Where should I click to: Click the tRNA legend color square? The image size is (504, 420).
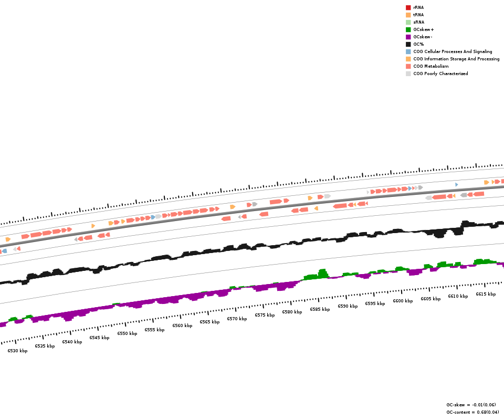coord(408,15)
